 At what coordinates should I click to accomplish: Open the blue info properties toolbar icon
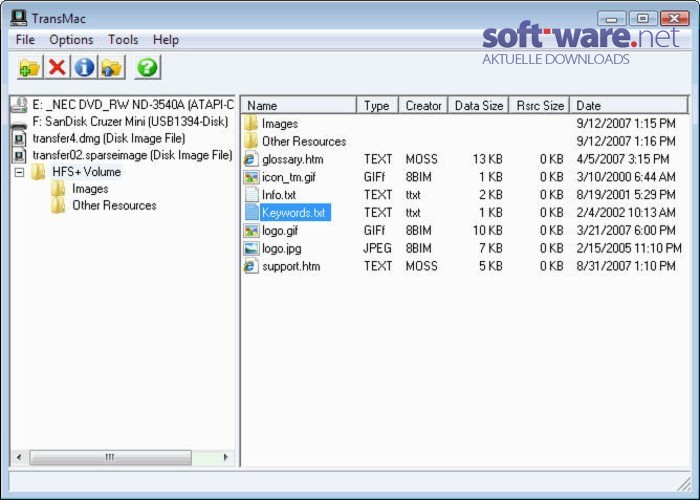pos(84,67)
